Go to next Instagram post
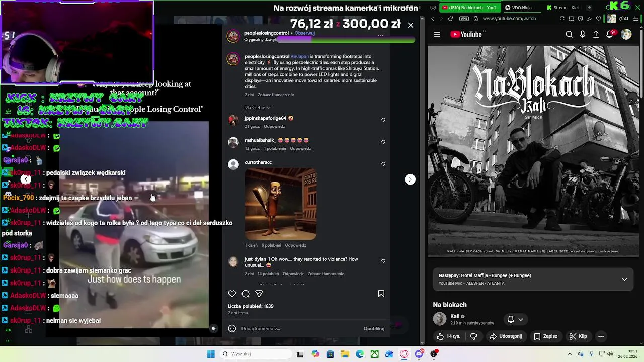 coord(410,179)
